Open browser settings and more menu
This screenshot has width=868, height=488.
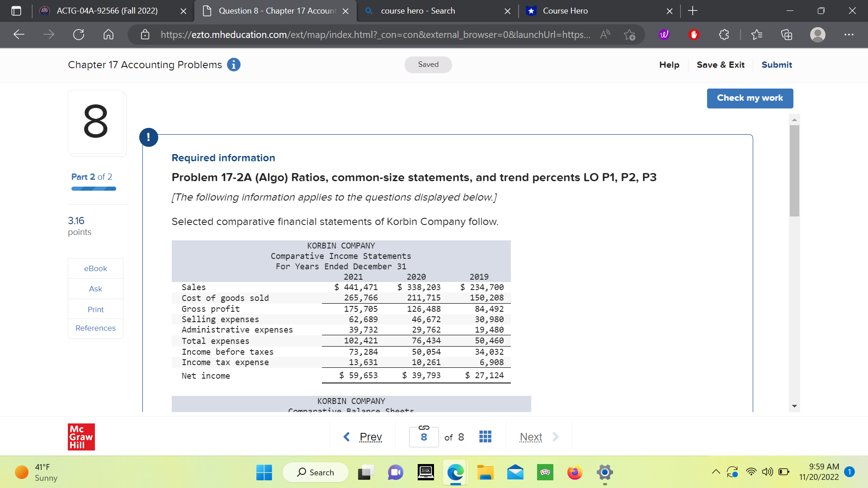tap(849, 35)
